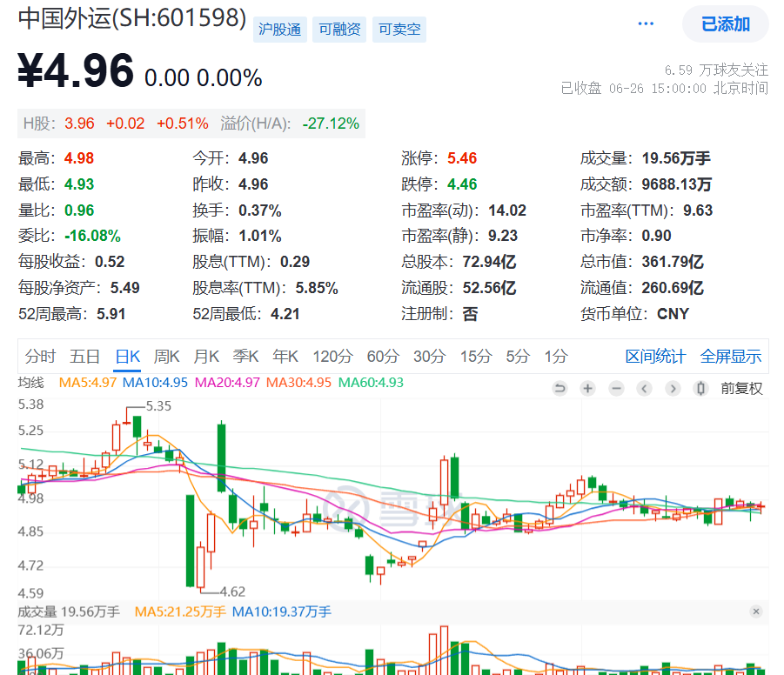Click the 已添加 watchlist button
Screen dimensions: 784x675
tap(726, 24)
